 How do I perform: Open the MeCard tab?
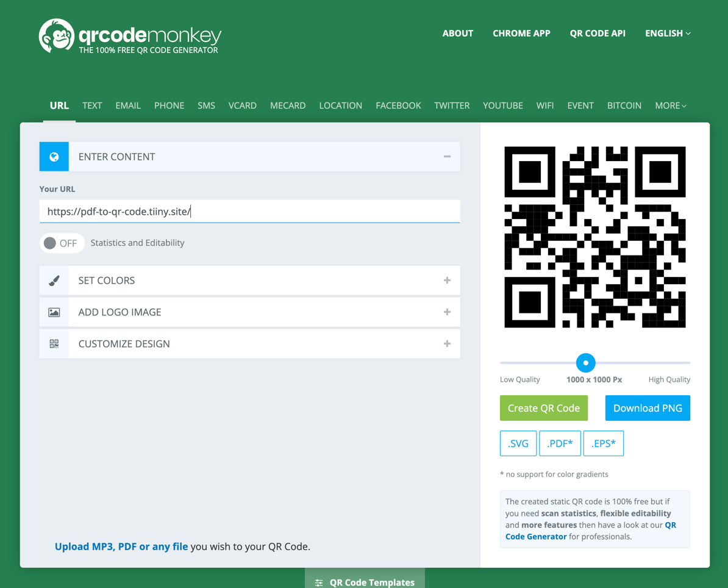pos(288,106)
